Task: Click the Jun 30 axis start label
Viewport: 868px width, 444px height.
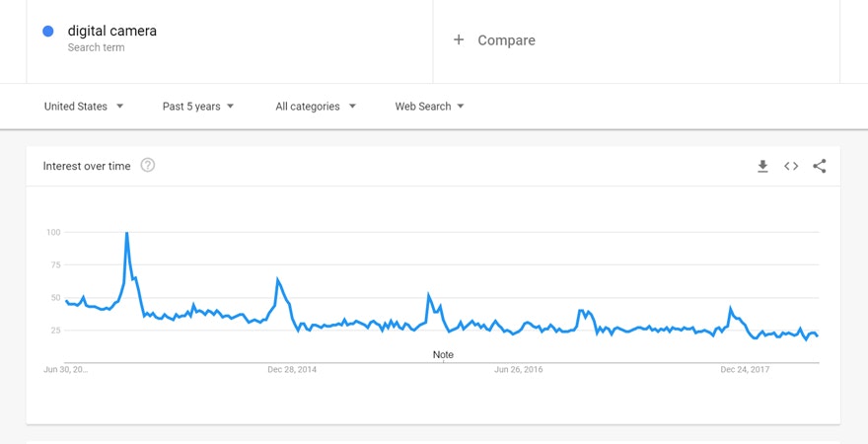Action: pyautogui.click(x=66, y=370)
